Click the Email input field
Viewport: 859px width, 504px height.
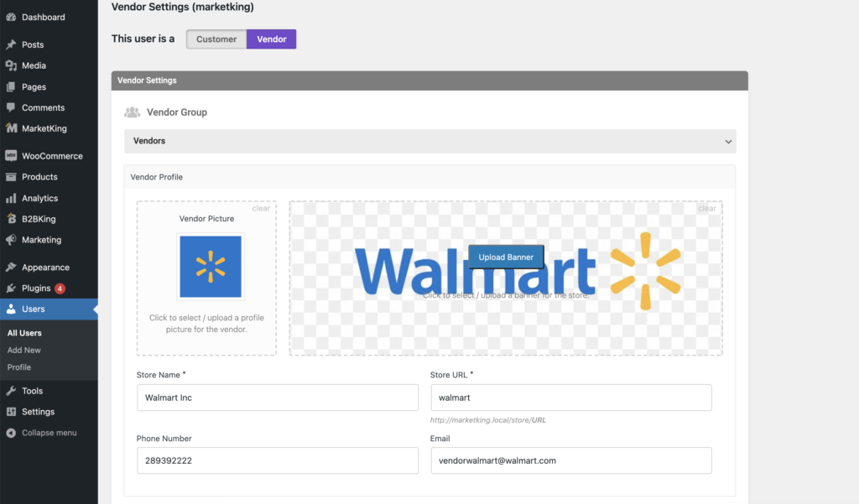click(x=570, y=460)
